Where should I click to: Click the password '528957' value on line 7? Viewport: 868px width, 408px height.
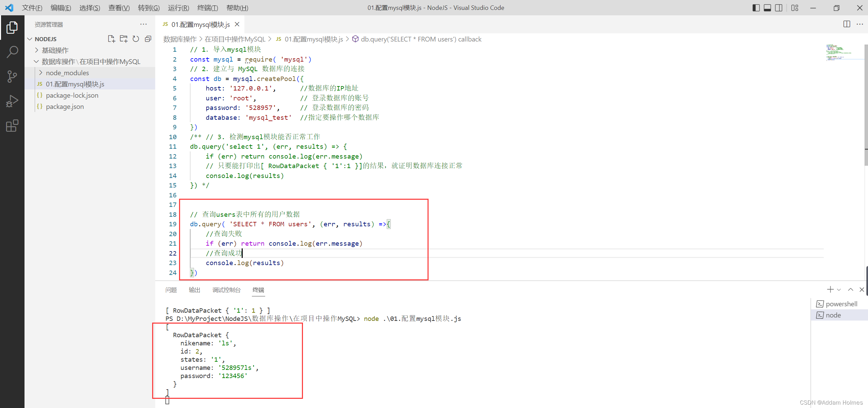260,108
